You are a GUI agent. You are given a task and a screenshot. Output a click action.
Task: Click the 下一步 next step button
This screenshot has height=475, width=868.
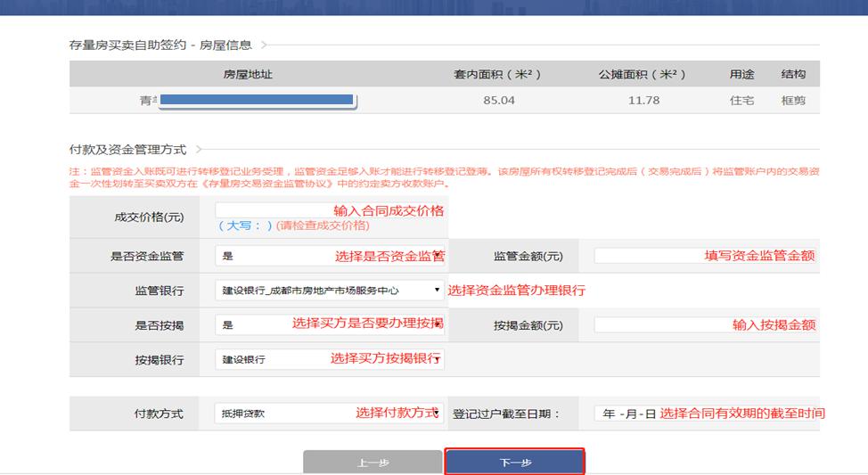click(x=514, y=463)
